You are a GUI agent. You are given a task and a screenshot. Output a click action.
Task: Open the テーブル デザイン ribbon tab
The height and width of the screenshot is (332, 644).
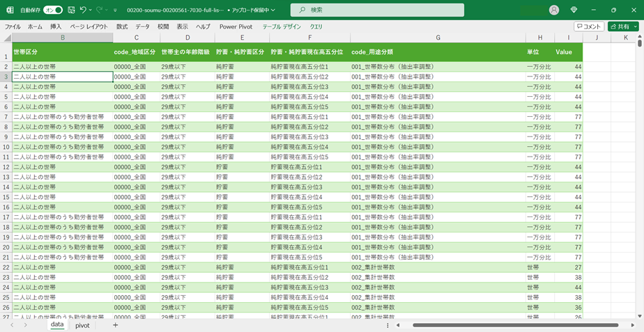(282, 26)
